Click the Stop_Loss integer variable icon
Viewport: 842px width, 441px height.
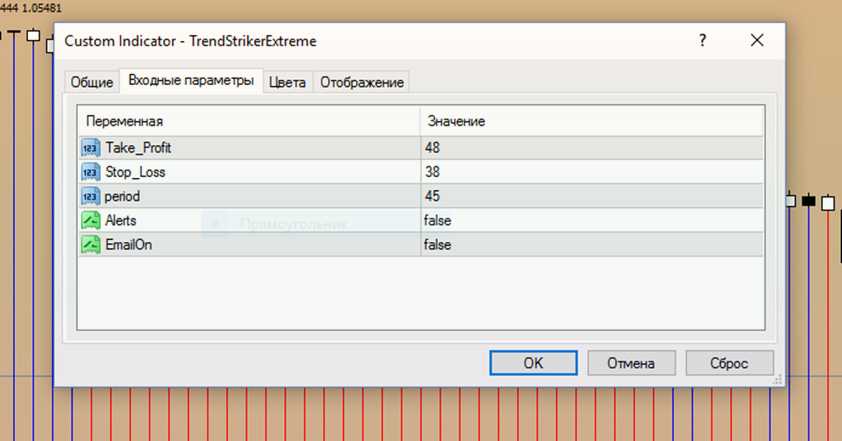tap(91, 172)
